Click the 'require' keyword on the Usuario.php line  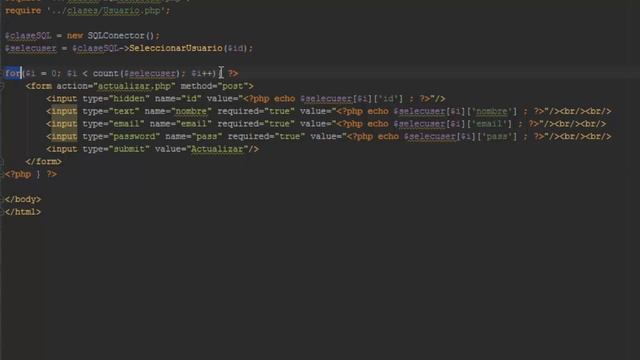23,11
